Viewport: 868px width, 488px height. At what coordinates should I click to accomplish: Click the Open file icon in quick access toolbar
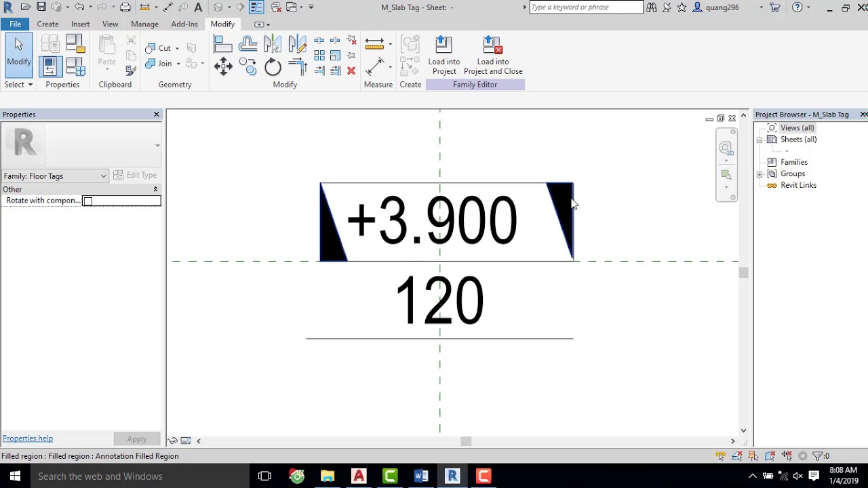[x=25, y=7]
